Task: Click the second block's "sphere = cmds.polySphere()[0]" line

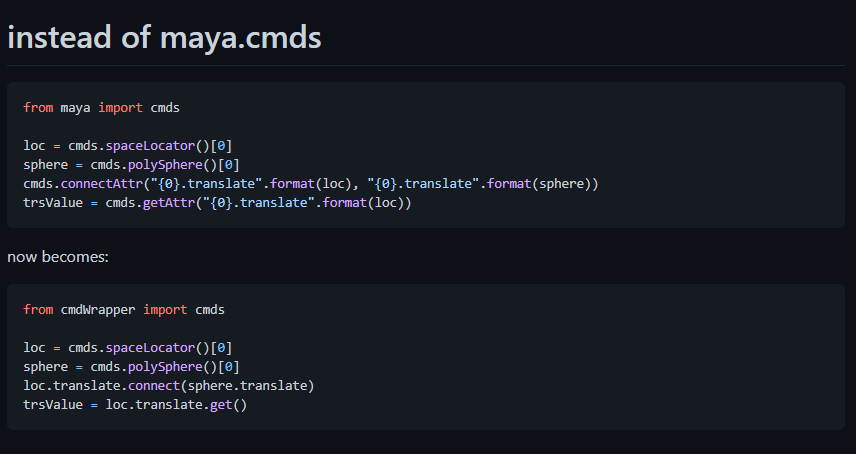Action: click(132, 367)
